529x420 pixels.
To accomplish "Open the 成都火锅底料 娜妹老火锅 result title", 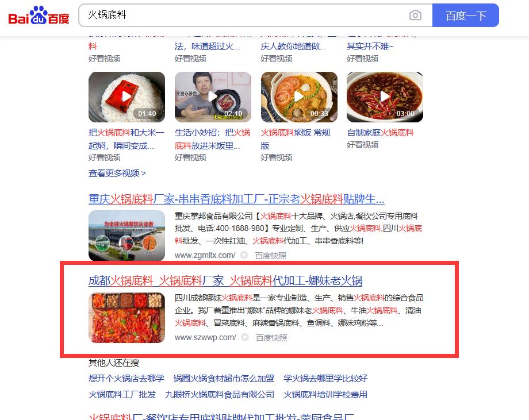I will coord(225,280).
